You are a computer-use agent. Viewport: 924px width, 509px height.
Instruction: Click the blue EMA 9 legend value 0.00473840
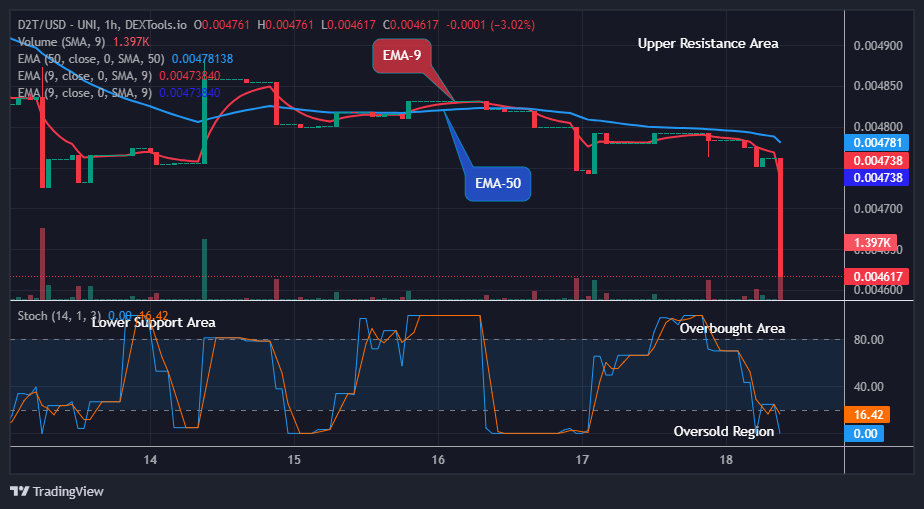[190, 93]
